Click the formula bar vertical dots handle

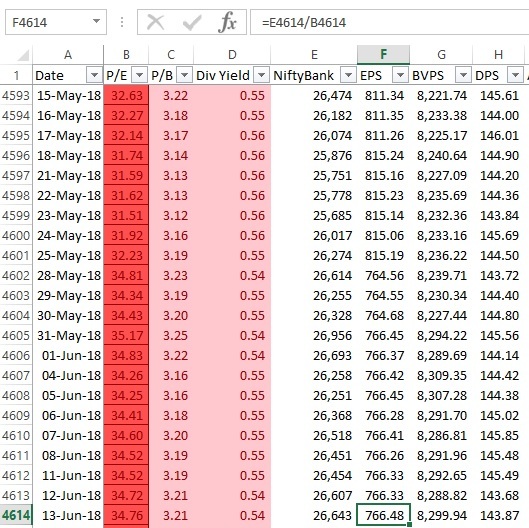(122, 22)
